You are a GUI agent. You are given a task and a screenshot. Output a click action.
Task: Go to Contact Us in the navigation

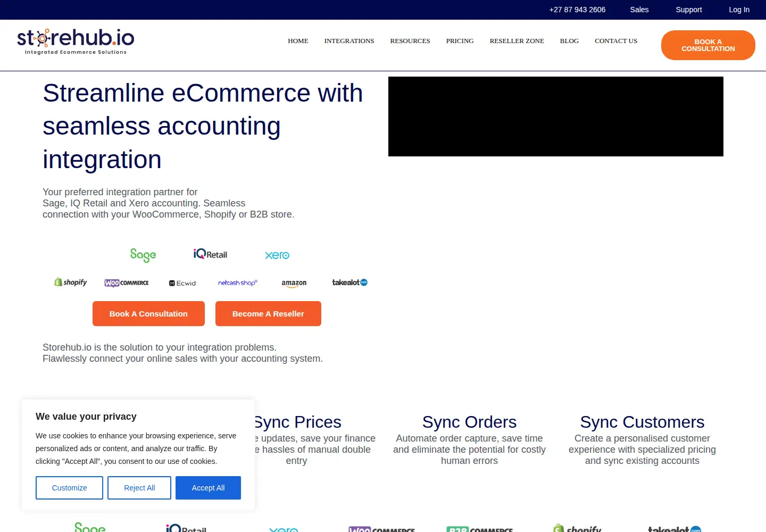coord(616,41)
